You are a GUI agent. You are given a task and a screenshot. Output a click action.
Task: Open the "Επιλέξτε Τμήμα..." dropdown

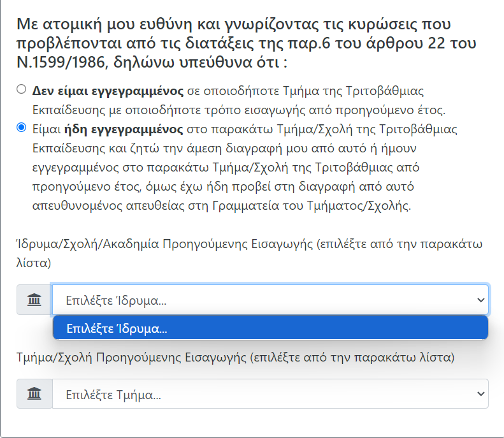click(x=255, y=394)
